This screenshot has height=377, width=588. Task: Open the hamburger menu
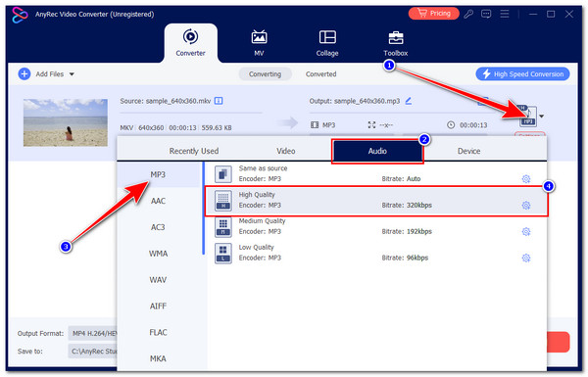click(x=505, y=14)
